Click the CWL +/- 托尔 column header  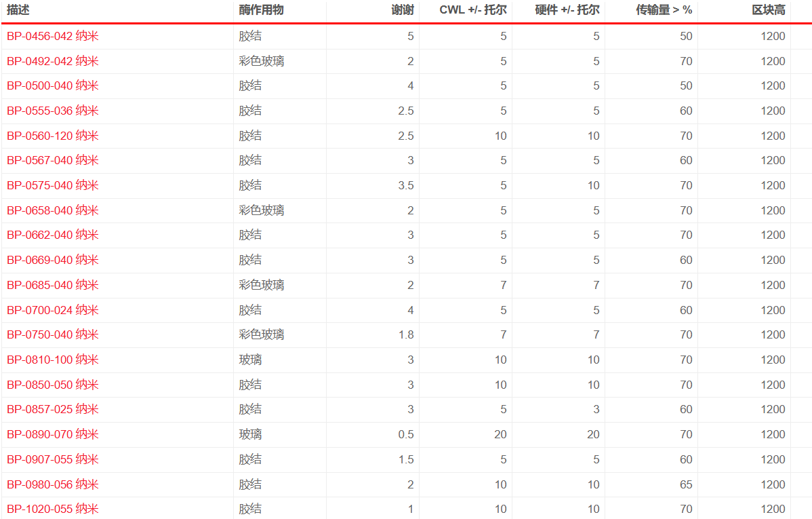(x=473, y=10)
